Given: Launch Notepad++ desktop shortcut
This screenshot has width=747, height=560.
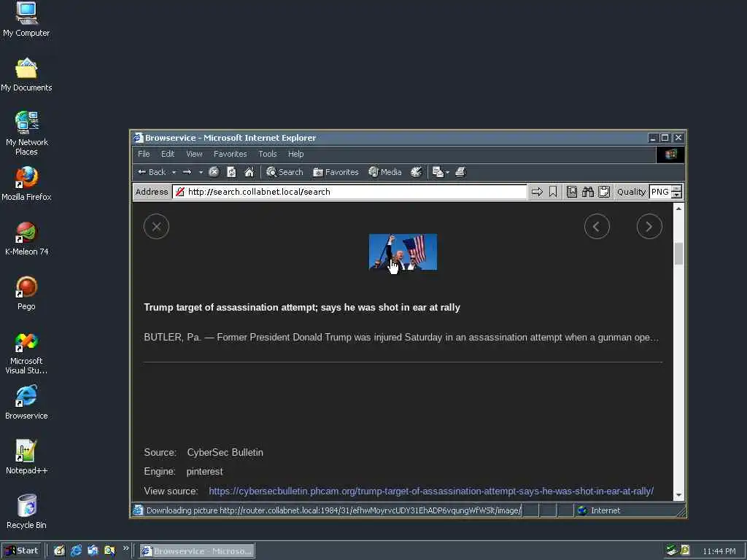Looking at the screenshot, I should [26, 457].
